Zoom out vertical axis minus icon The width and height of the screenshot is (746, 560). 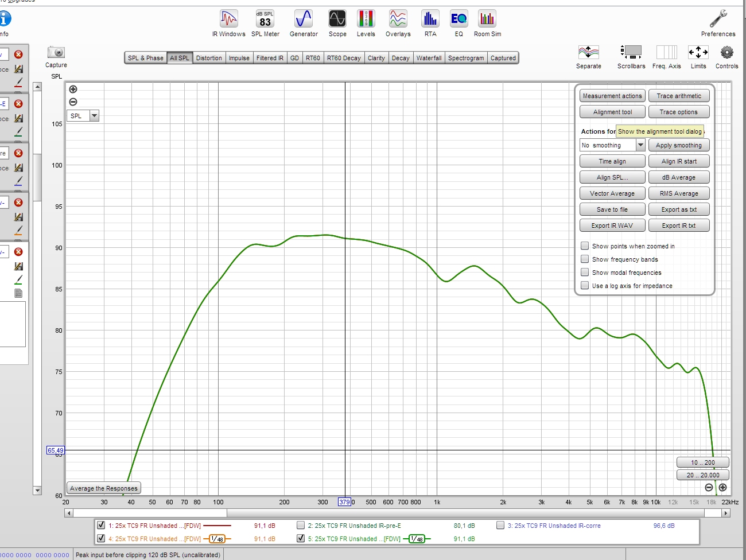pyautogui.click(x=73, y=102)
